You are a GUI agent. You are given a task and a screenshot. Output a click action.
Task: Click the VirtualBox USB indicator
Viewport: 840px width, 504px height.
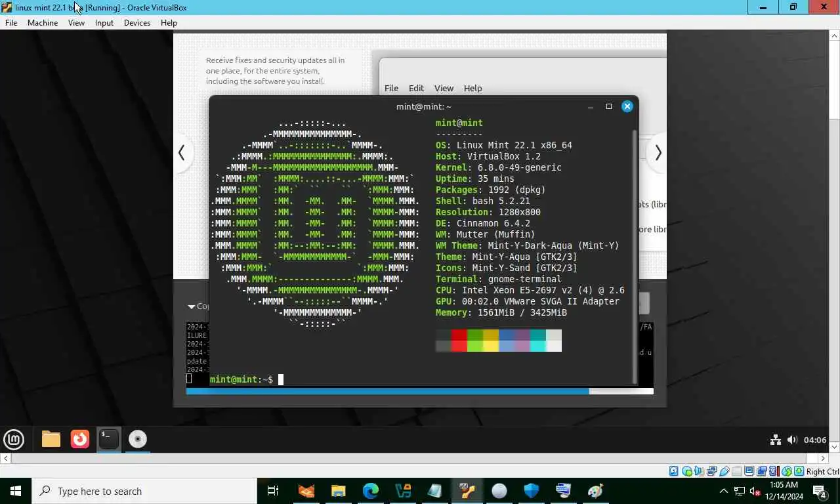click(724, 471)
